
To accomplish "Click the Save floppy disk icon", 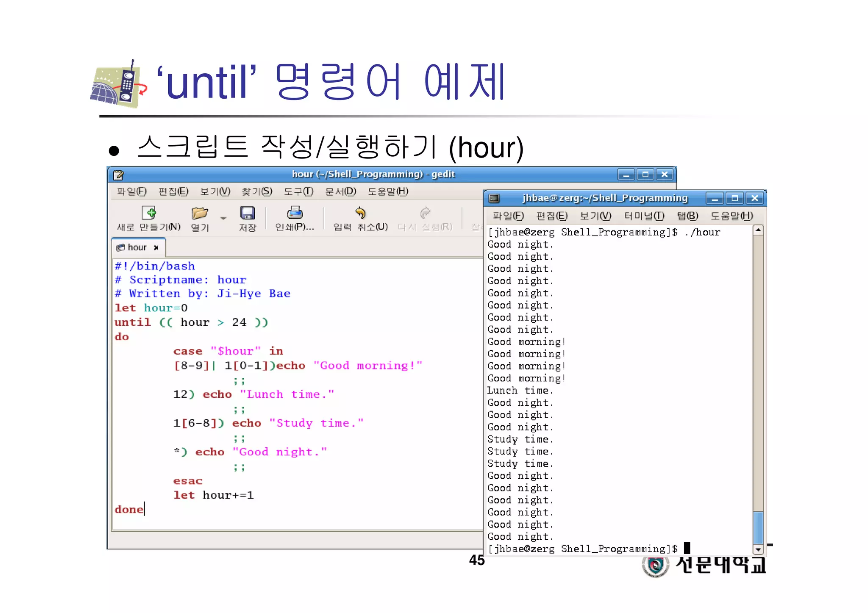I will (248, 213).
